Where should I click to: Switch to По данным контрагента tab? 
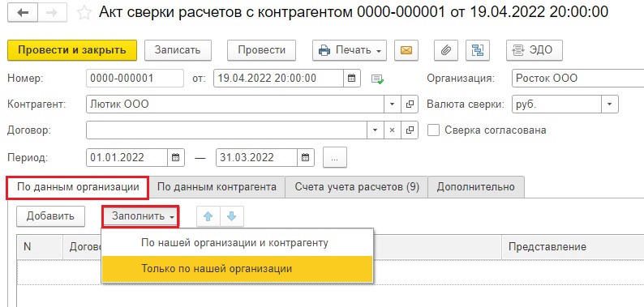point(217,188)
